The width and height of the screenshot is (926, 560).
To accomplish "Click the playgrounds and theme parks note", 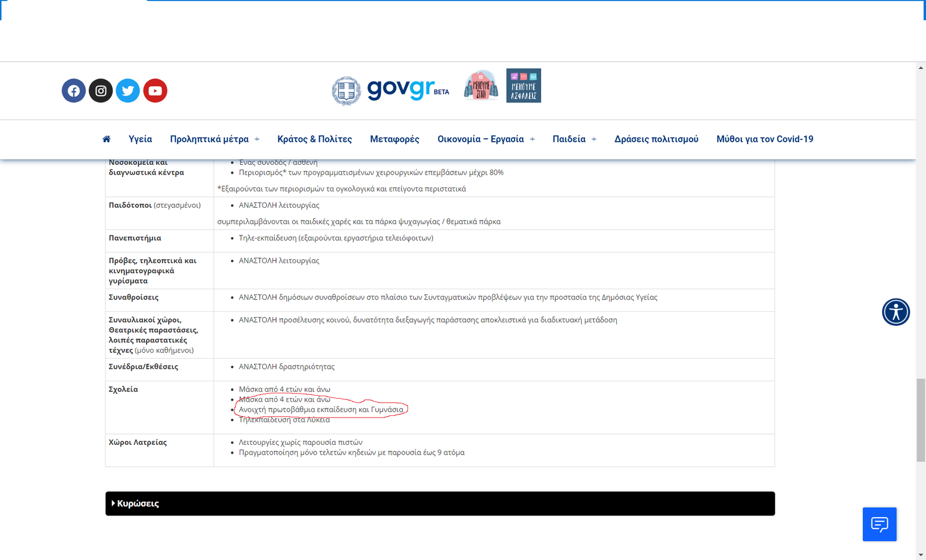I will point(359,222).
